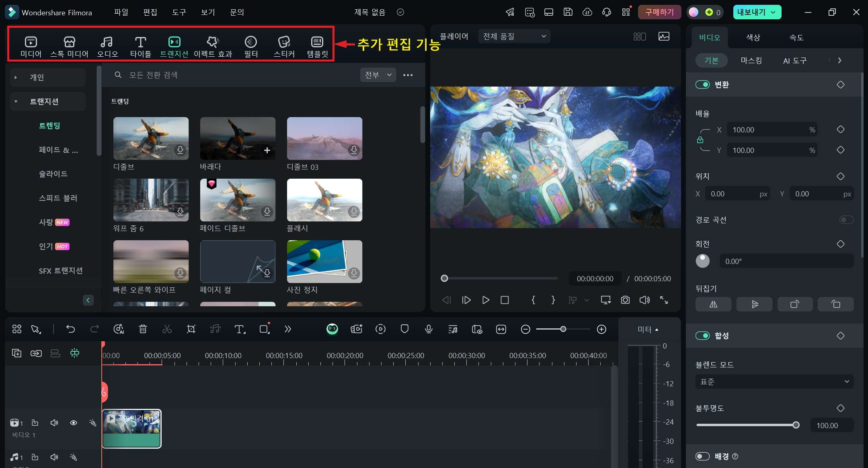Click the undo arrow in timeline toolbar

coord(70,329)
